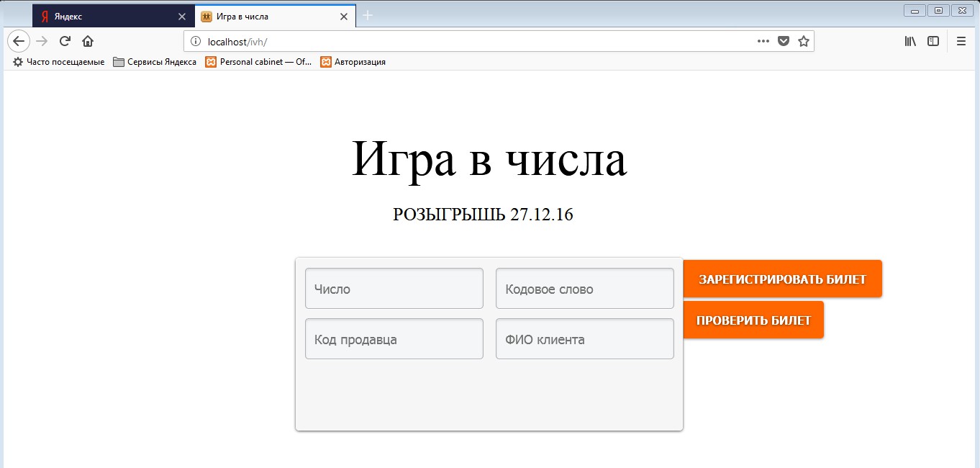
Task: Toggle the sidebar view icon
Action: [x=933, y=41]
